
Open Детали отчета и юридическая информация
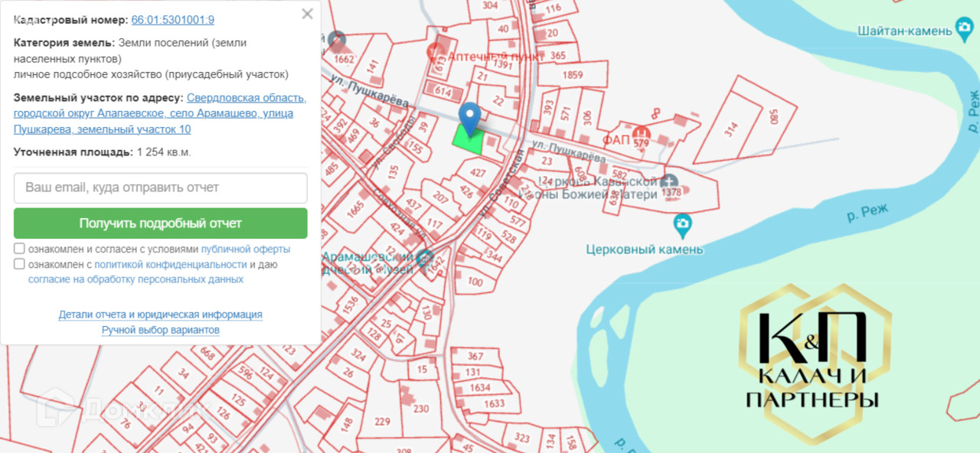pos(161,314)
